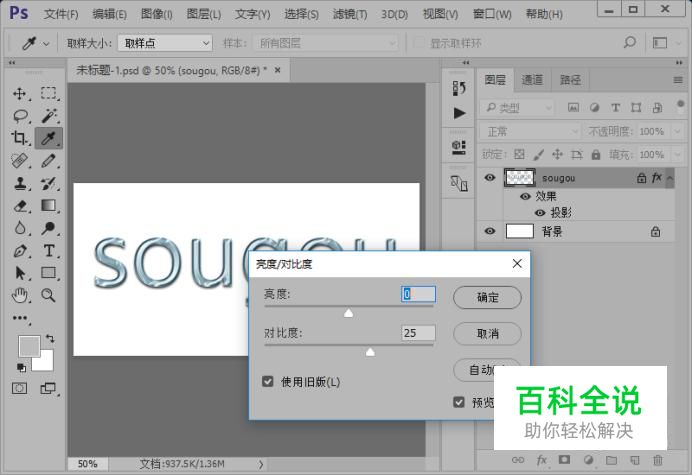The height and width of the screenshot is (475, 692).
Task: Select the History Brush tool
Action: coord(48,183)
